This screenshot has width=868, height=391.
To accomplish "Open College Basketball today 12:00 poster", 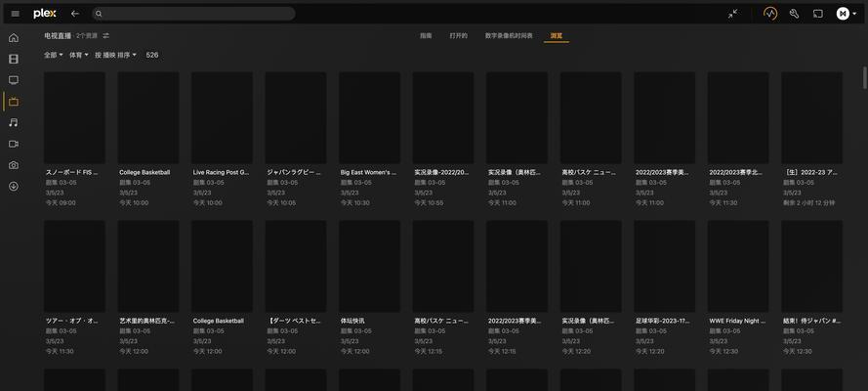I will coord(222,266).
